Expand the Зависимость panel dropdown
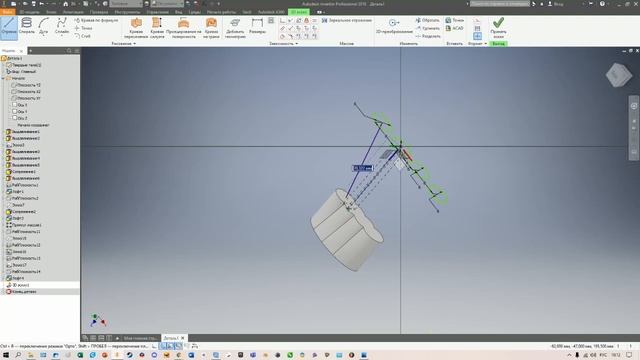The width and height of the screenshot is (640, 360). 284,43
